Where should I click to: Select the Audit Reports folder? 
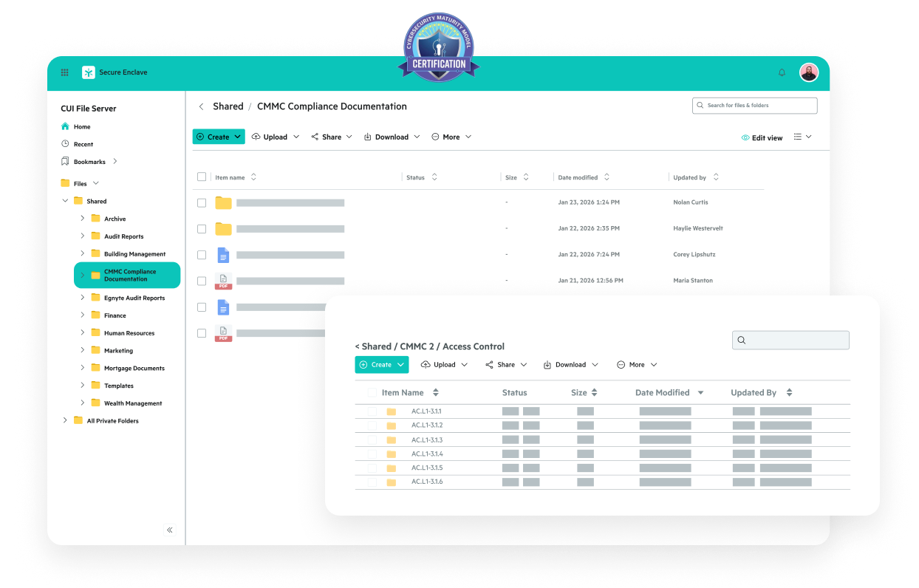(x=117, y=236)
